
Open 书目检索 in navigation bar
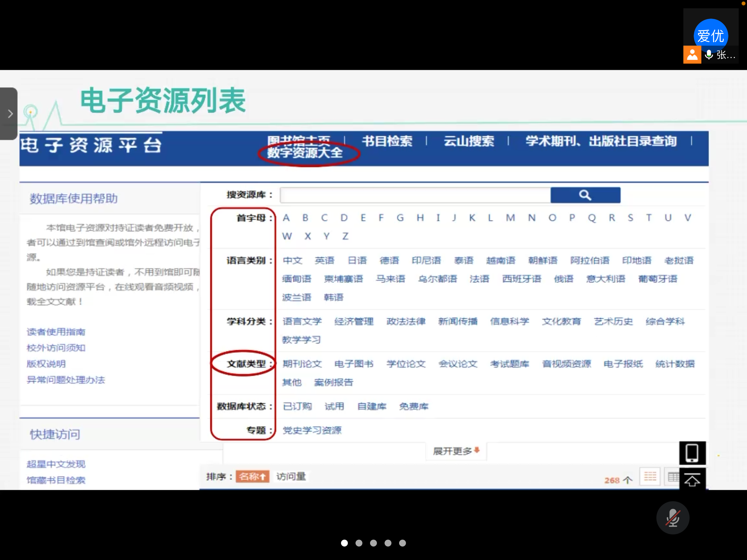pyautogui.click(x=387, y=141)
